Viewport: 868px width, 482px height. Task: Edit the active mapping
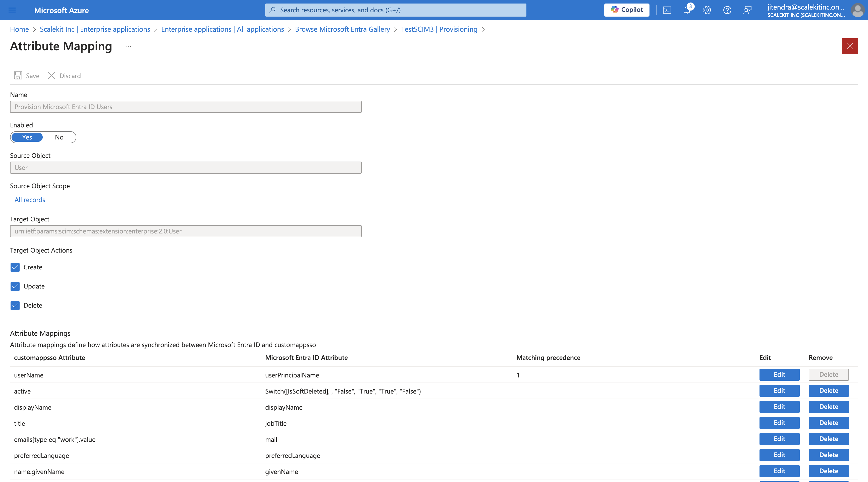(779, 391)
